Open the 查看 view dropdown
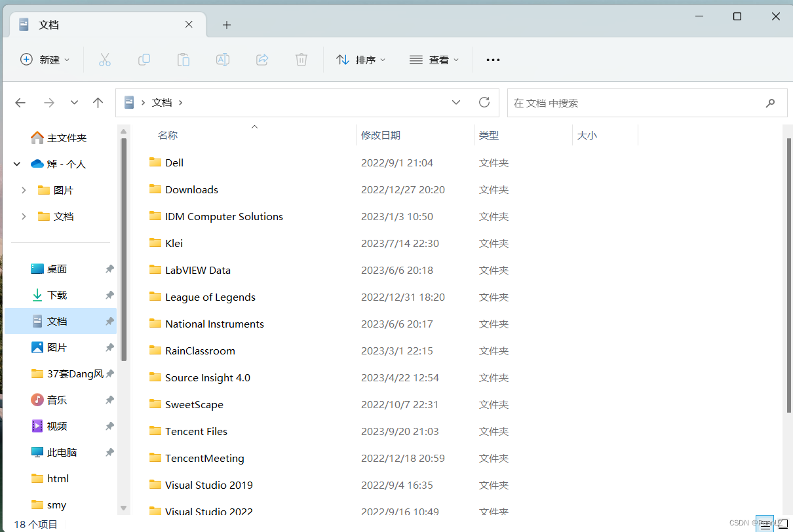Image resolution: width=793 pixels, height=532 pixels. coord(434,60)
